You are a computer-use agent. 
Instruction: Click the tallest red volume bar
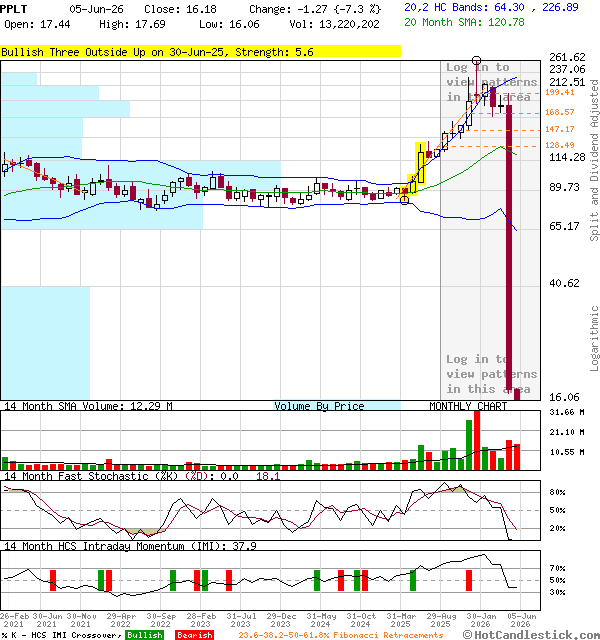pos(477,441)
